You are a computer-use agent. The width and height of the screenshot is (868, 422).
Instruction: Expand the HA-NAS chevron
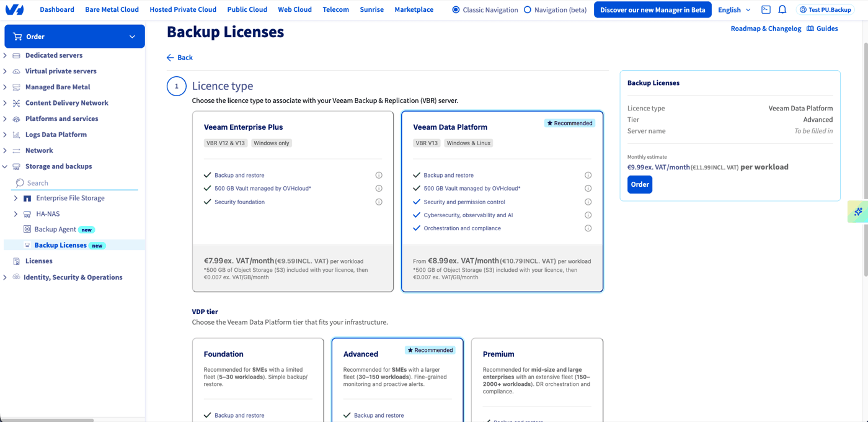point(15,214)
